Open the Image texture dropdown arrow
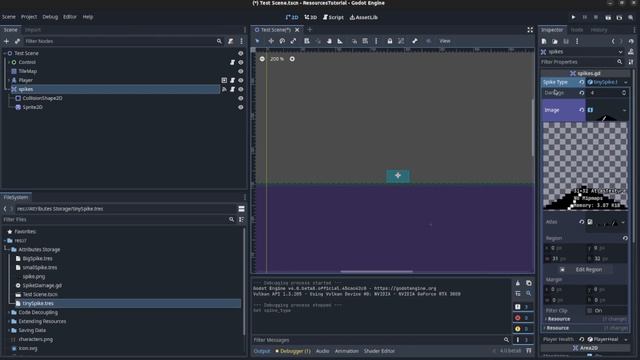Image resolution: width=640 pixels, height=360 pixels. [624, 110]
